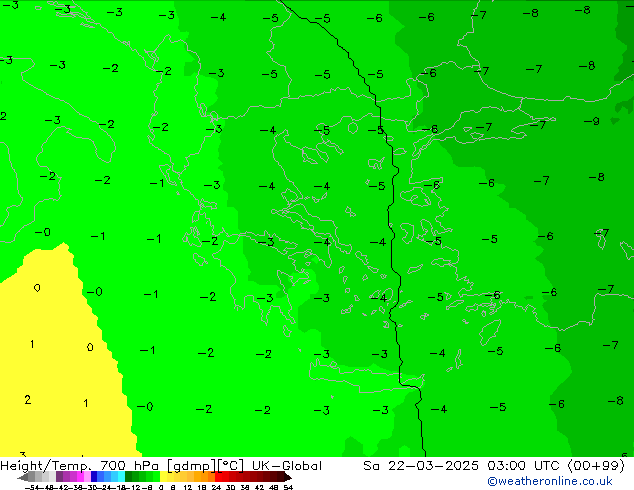Click the [gdmp] unit label in the title
Screen dimensions: 634x490
pyautogui.click(x=192, y=466)
